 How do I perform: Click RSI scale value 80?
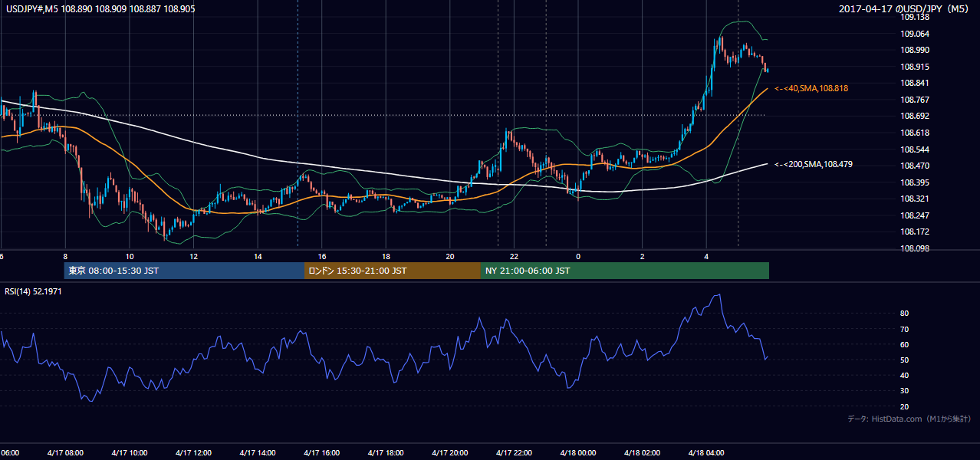pos(905,314)
